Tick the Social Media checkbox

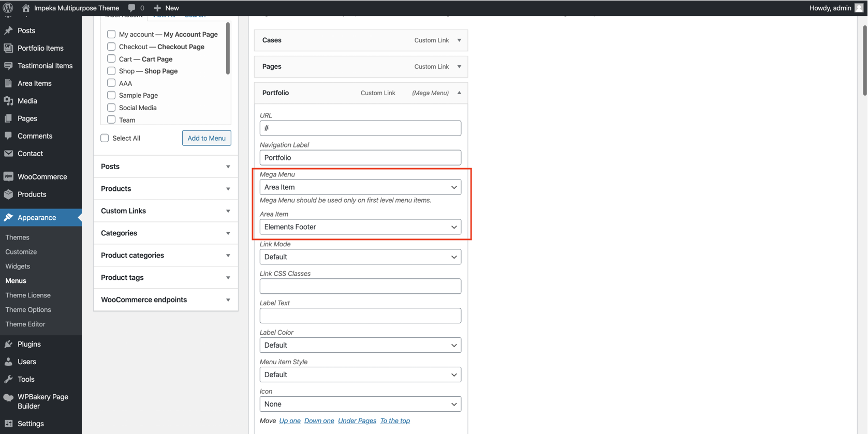[x=111, y=108]
